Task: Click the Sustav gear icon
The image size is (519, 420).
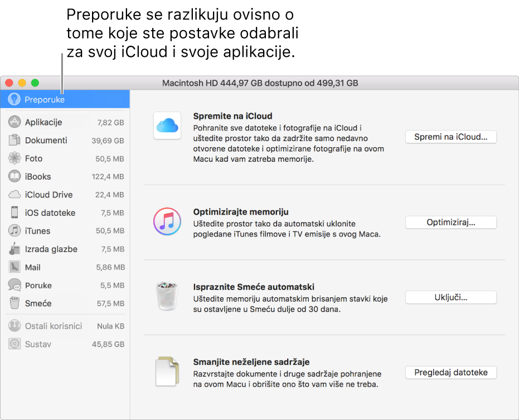Action: [x=14, y=344]
